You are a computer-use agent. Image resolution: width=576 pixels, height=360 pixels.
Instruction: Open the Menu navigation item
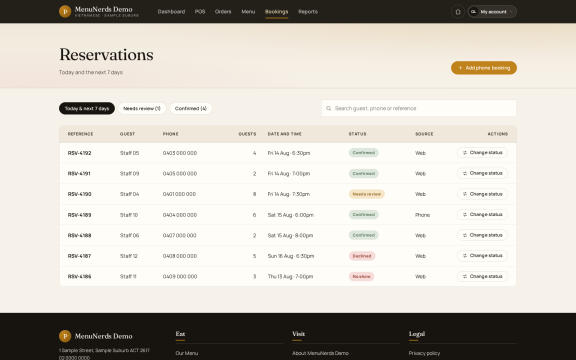click(248, 12)
